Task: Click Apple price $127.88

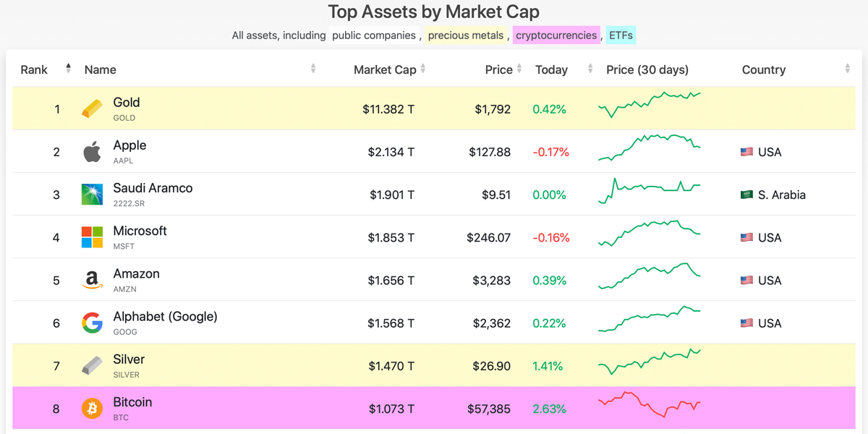Action: click(x=490, y=152)
